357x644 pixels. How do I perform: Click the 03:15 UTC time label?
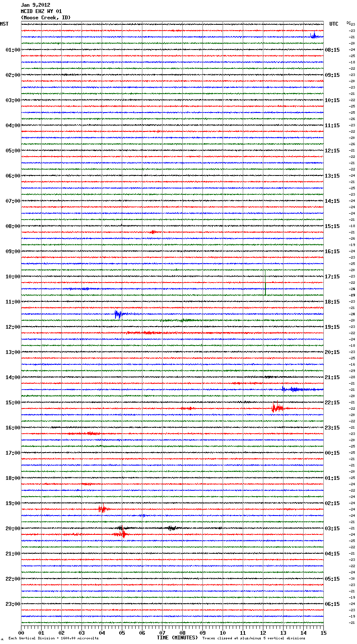(x=332, y=529)
